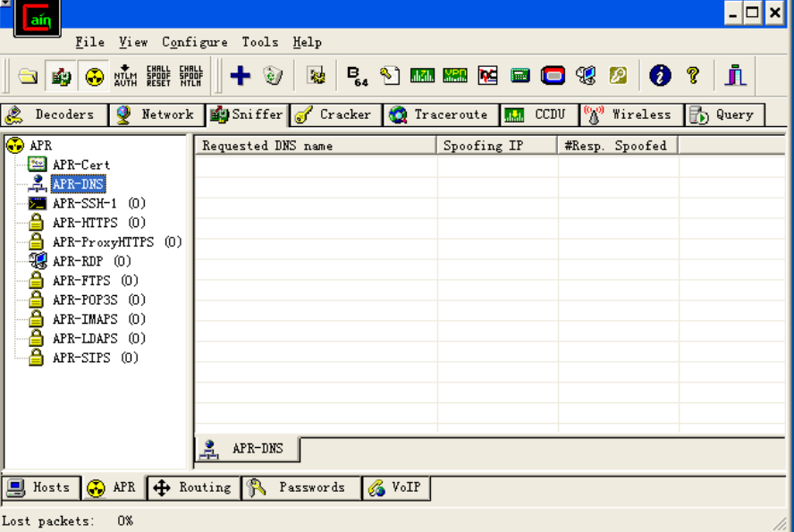
Task: Open the Help menu
Action: coord(307,43)
